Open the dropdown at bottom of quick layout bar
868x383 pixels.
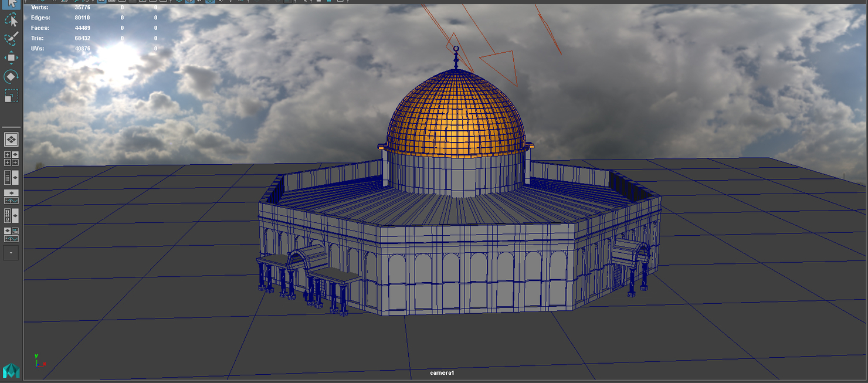coord(11,252)
